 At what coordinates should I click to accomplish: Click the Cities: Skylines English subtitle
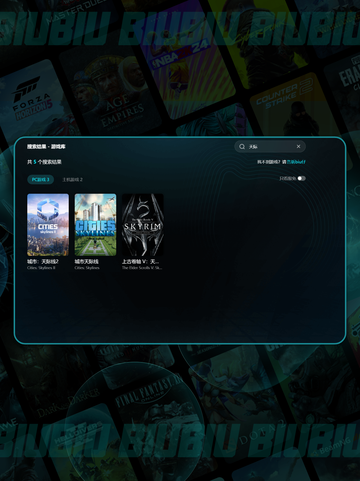(87, 268)
